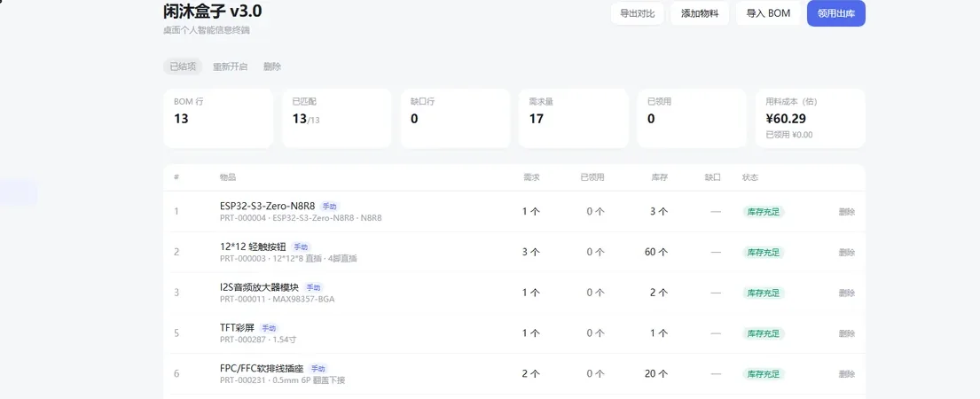Click the 已匹配 13/13 summary card
Viewport: 980px width, 399px height.
(336, 118)
